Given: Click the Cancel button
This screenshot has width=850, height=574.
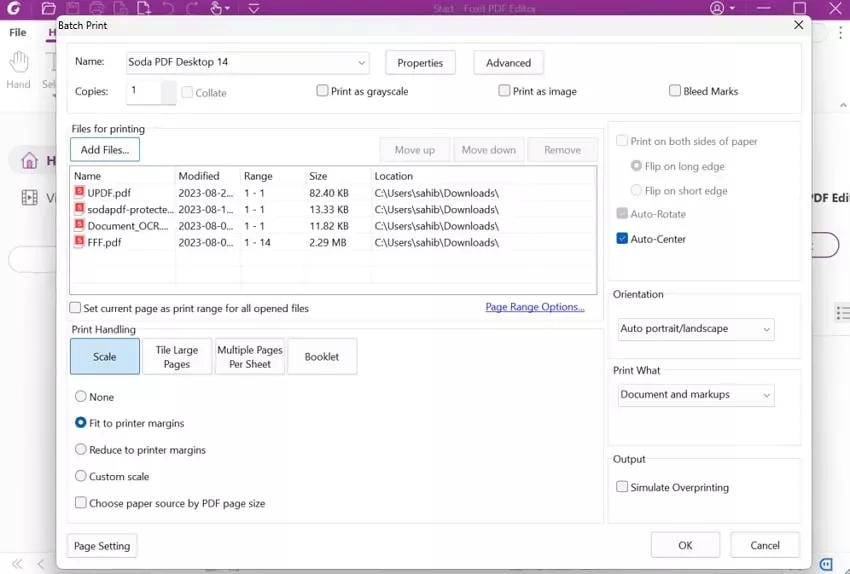Looking at the screenshot, I should pos(765,545).
